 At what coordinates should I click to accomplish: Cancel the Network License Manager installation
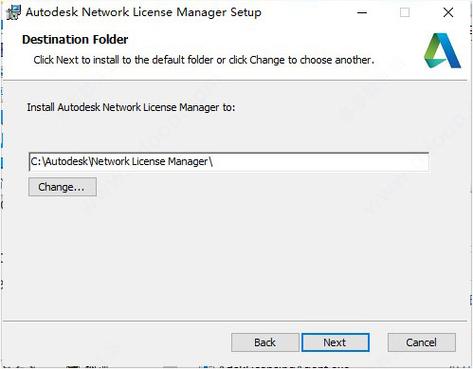coord(421,342)
